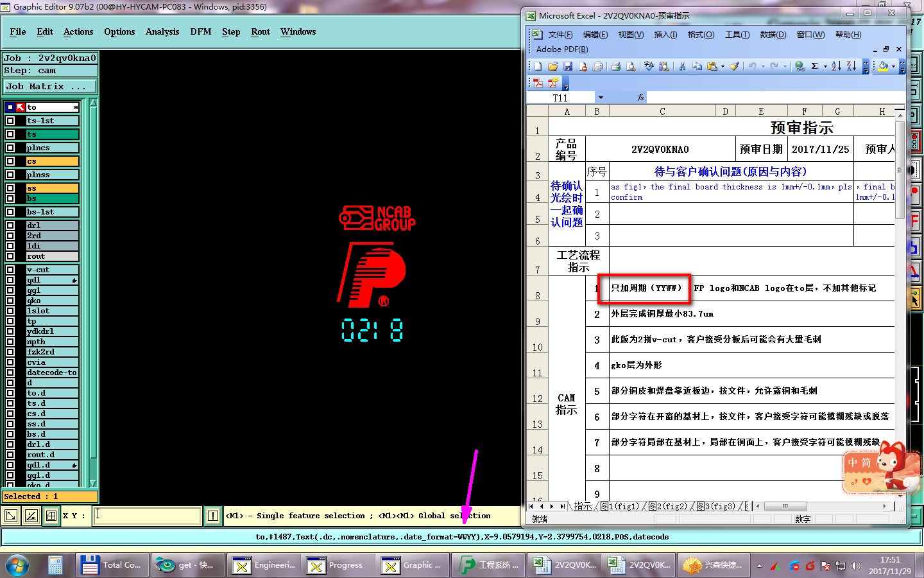924x578 pixels.
Task: Click Excel horizontal scrollbar thumb
Action: pos(784,506)
